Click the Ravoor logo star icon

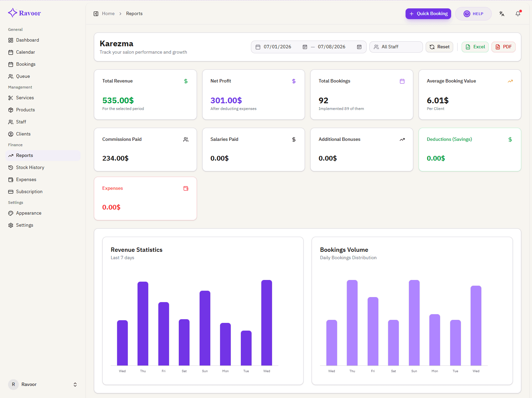tap(12, 13)
